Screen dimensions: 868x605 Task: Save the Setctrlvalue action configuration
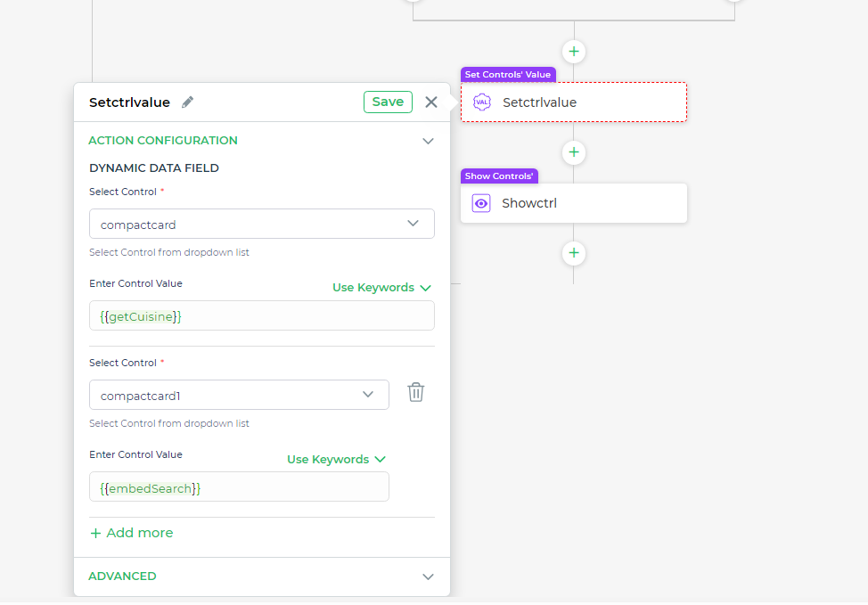[388, 102]
